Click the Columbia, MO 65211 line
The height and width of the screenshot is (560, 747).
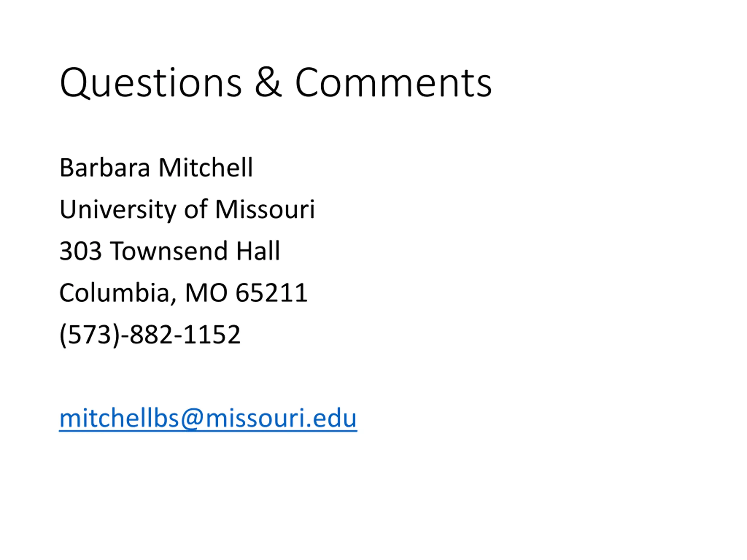tap(183, 293)
